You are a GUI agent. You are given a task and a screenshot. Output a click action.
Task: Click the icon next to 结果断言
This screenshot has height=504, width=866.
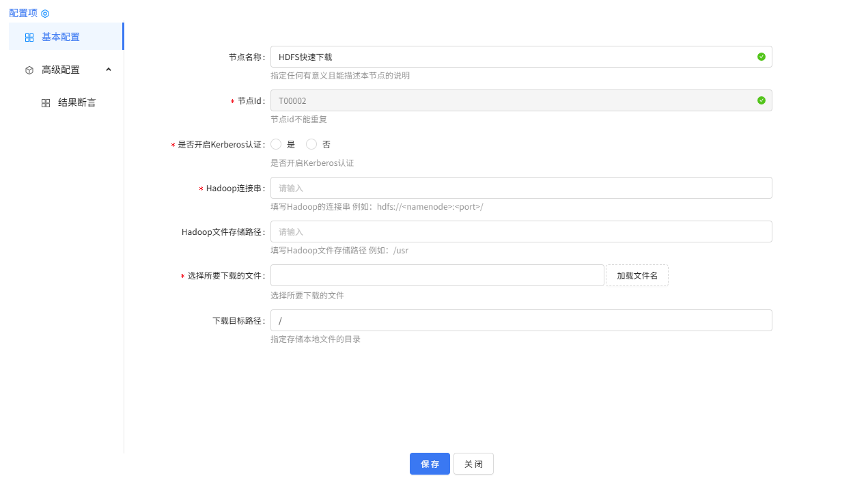[45, 102]
